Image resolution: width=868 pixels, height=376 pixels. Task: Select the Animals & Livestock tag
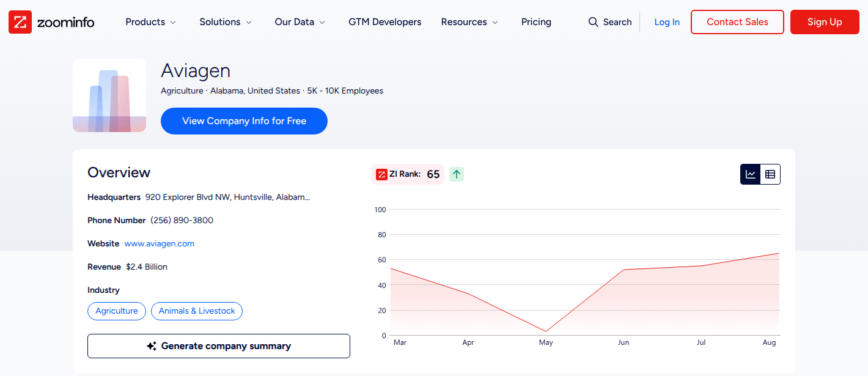tap(197, 311)
